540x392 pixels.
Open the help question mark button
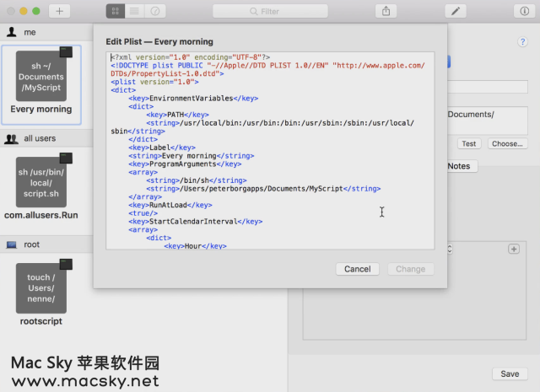pos(522,42)
